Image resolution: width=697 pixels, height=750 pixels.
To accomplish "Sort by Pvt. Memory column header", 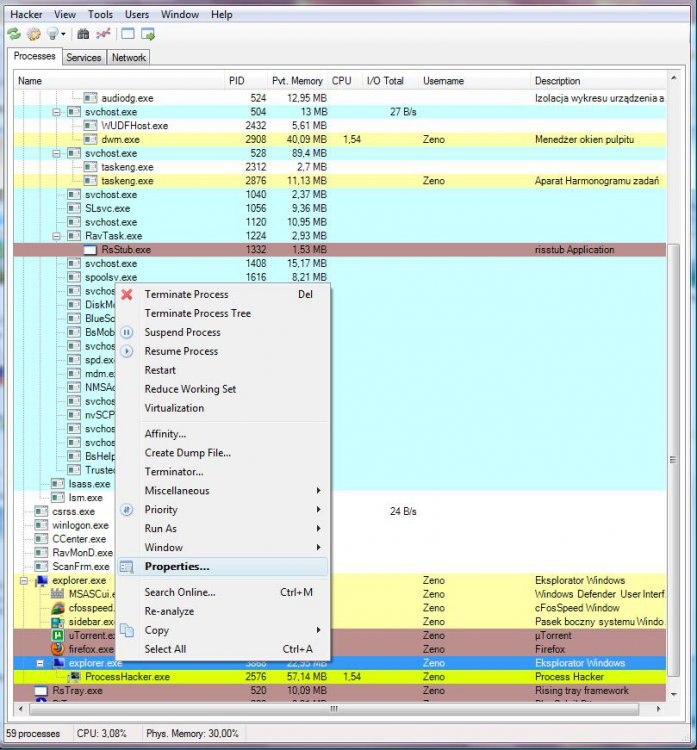I will (x=297, y=80).
